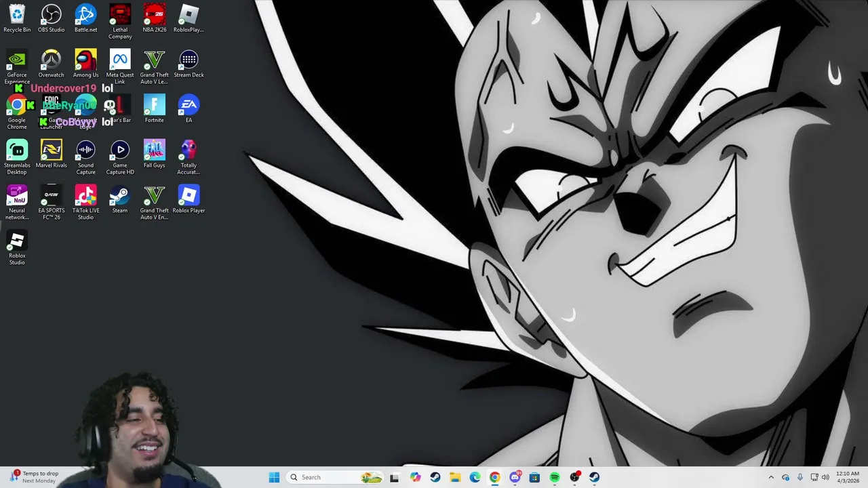Select the Liar's Bar desktop icon

tap(120, 110)
